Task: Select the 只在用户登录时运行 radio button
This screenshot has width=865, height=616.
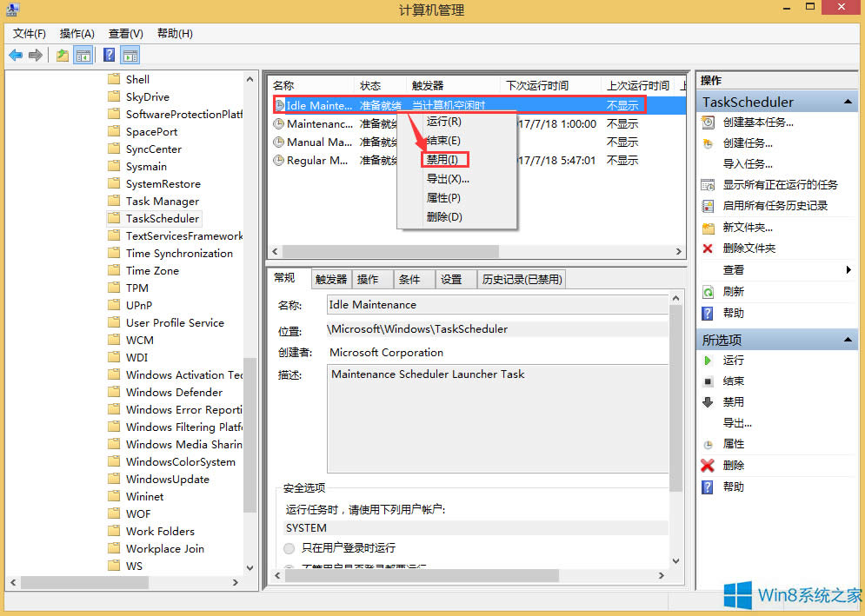Action: tap(288, 548)
